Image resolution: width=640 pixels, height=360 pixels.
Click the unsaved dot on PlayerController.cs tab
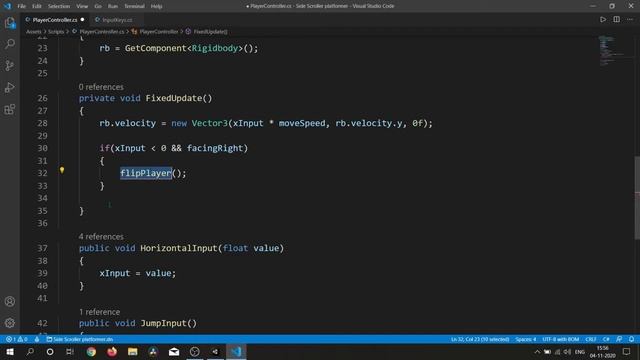(x=82, y=20)
